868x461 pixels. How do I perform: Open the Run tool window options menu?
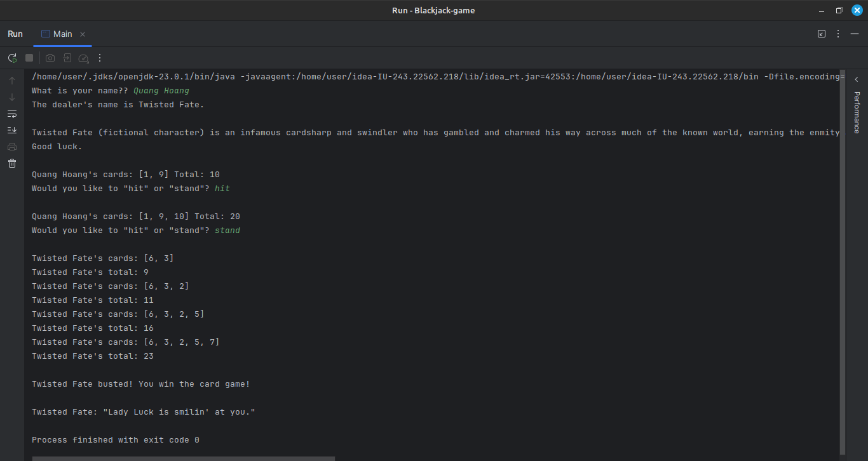[838, 34]
